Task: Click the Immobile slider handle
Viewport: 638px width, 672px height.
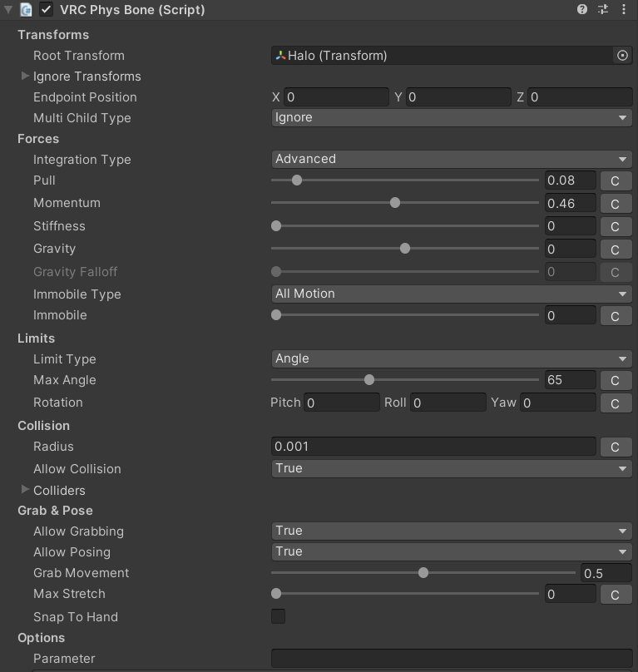Action: pyautogui.click(x=276, y=315)
